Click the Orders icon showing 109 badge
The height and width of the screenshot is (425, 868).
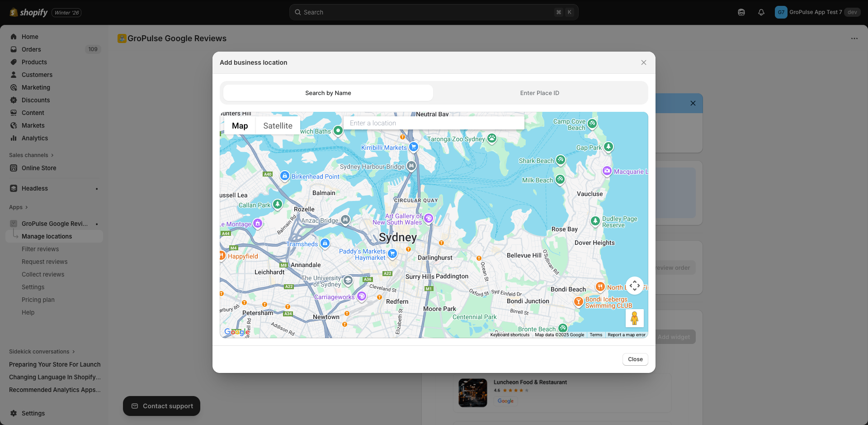[13, 49]
